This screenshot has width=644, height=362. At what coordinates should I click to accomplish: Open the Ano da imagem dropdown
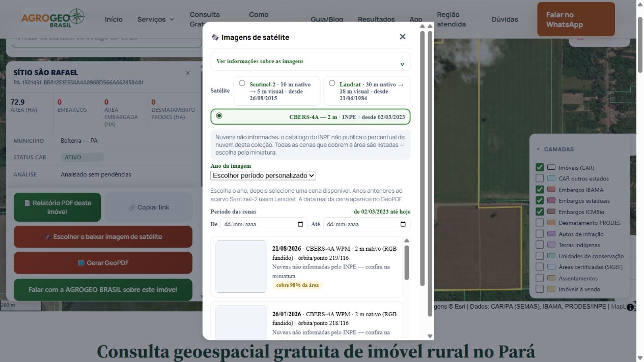263,175
